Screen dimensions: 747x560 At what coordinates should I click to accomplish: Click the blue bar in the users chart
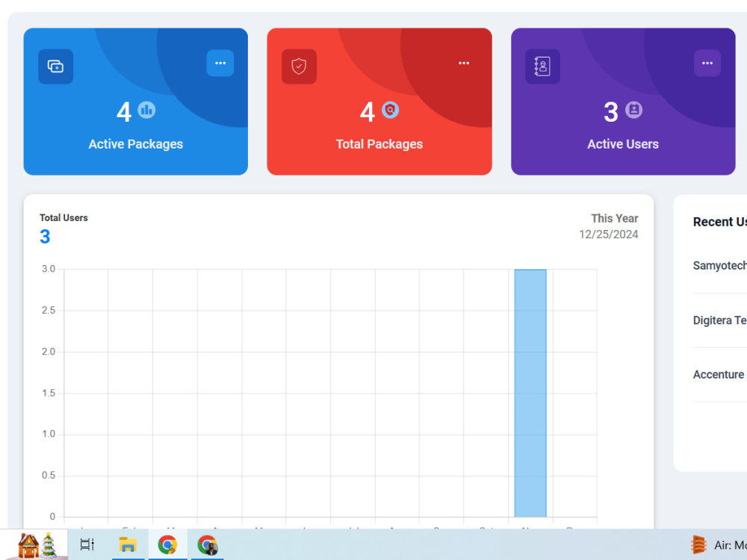pos(530,393)
